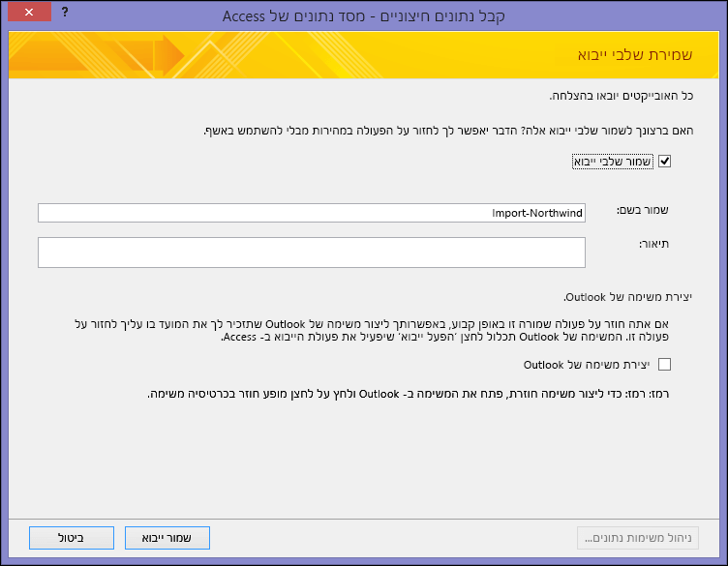Click the help question mark icon
The width and height of the screenshot is (728, 566).
[65, 12]
